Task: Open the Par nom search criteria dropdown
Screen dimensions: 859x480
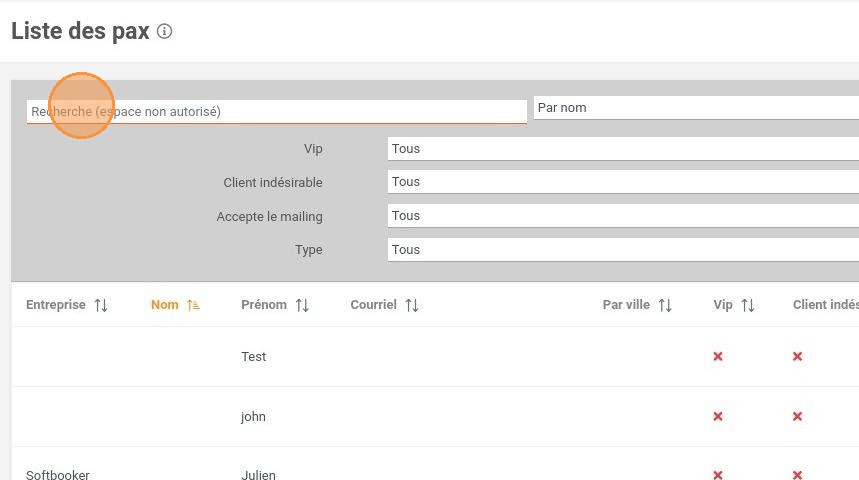Action: [x=696, y=108]
